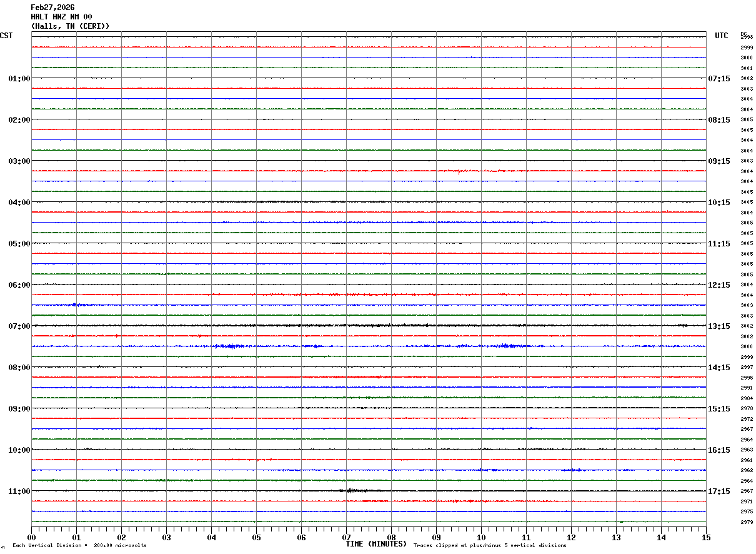Select the 15:15 UTC time label
756x554 pixels.
pos(719,409)
